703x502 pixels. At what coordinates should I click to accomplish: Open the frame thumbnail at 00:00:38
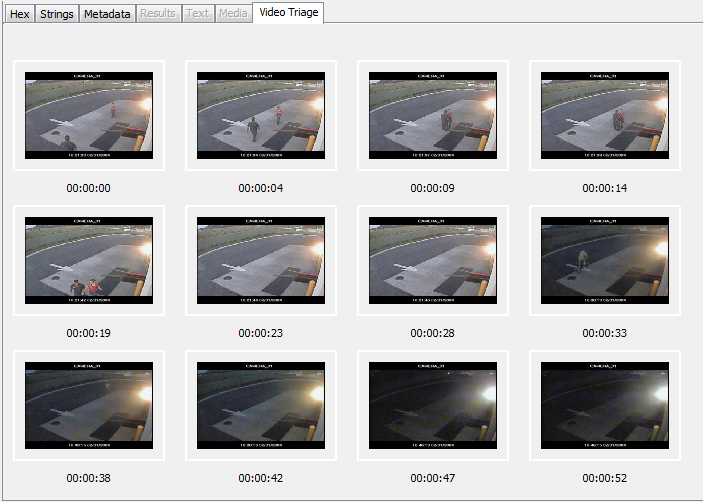tap(89, 405)
